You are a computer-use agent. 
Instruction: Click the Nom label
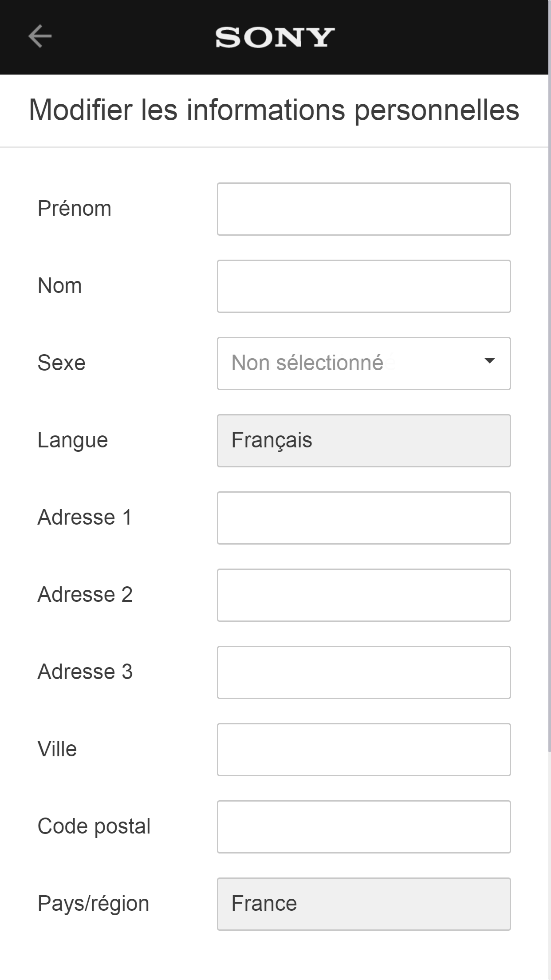pos(60,286)
